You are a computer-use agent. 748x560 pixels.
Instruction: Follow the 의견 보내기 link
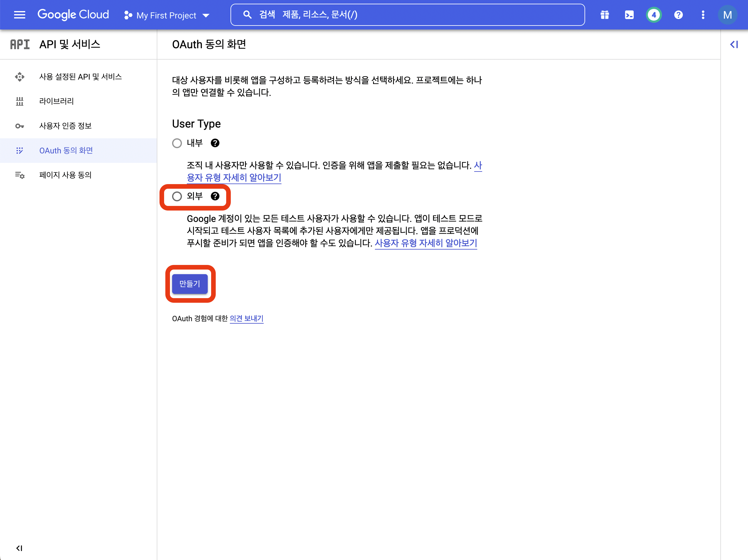coord(246,318)
